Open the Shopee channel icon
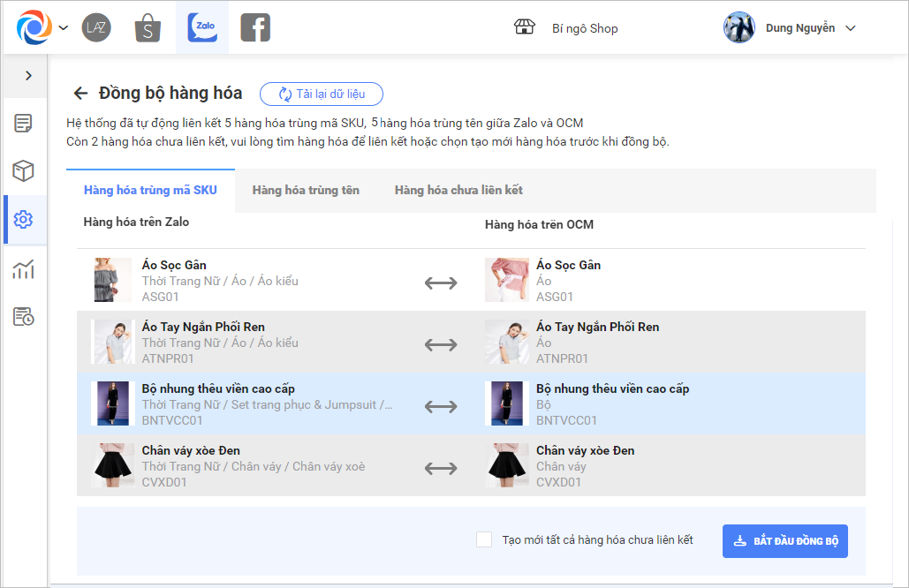This screenshot has width=909, height=588. 148,27
